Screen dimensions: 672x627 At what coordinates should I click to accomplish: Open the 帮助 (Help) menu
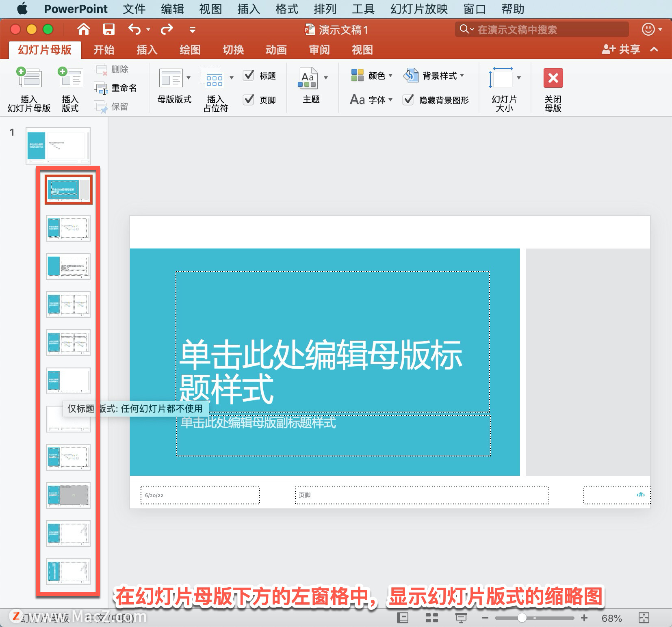pos(513,9)
